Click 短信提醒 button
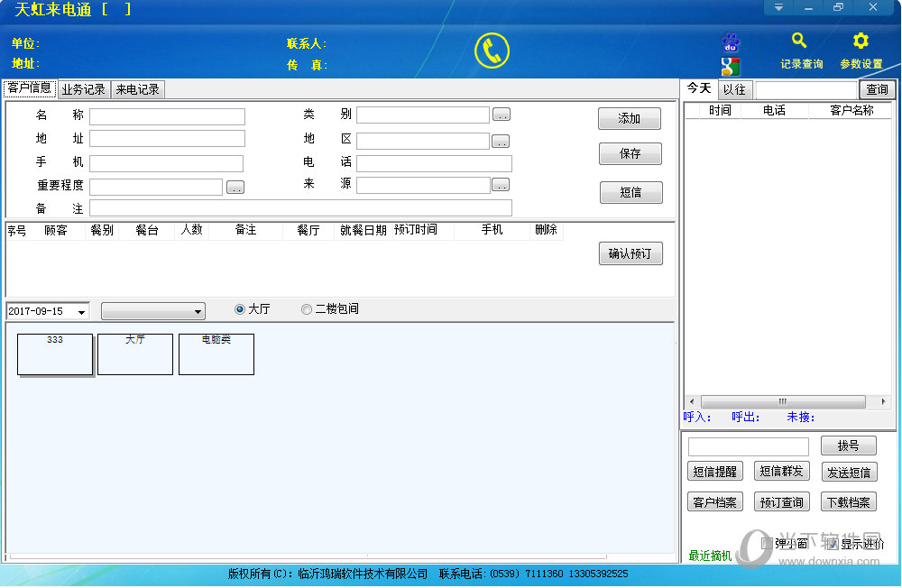The width and height of the screenshot is (902, 588). pos(715,472)
